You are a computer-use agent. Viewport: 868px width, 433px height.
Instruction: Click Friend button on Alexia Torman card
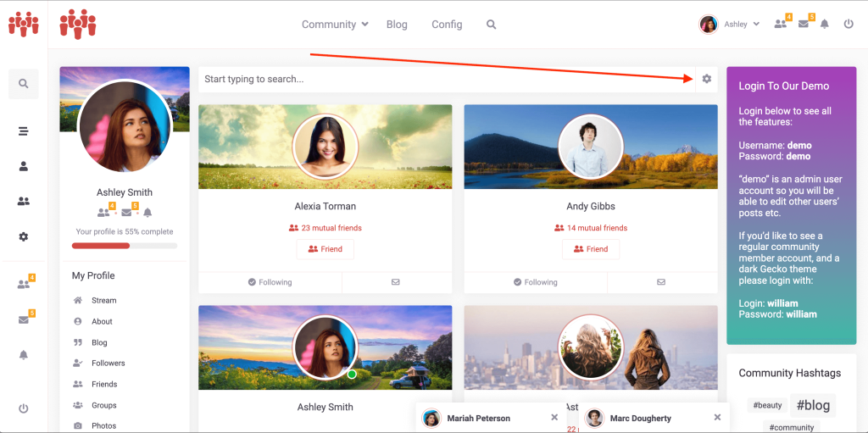325,249
